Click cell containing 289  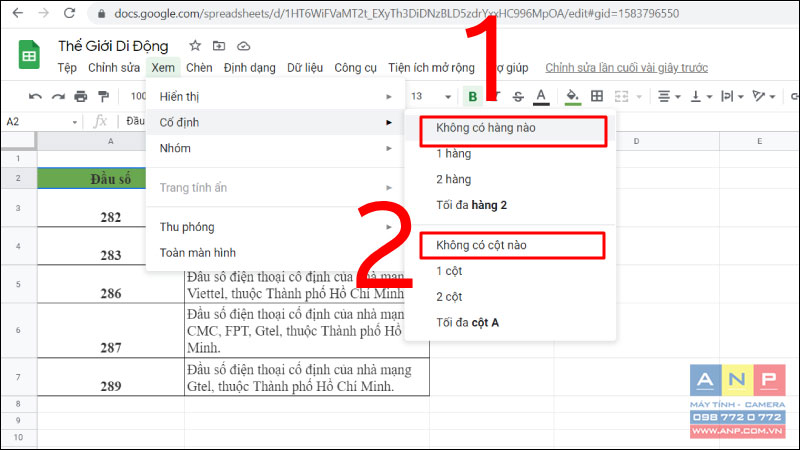pos(111,377)
